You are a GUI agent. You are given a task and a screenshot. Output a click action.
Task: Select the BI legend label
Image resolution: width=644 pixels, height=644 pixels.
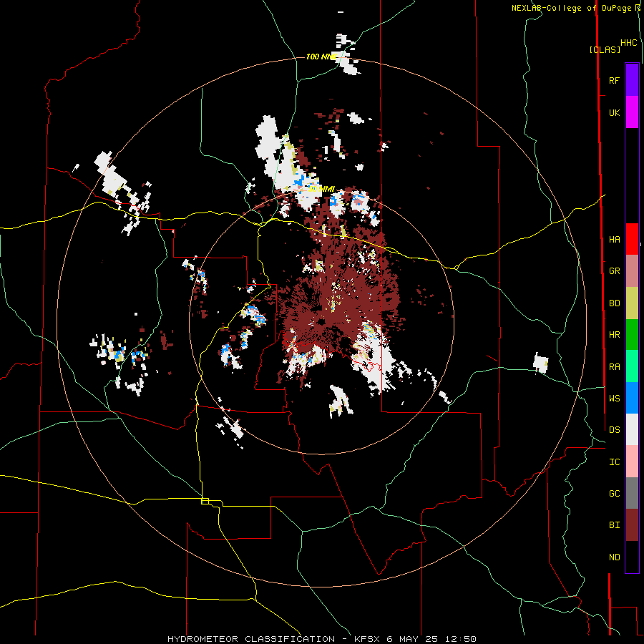pos(614,525)
